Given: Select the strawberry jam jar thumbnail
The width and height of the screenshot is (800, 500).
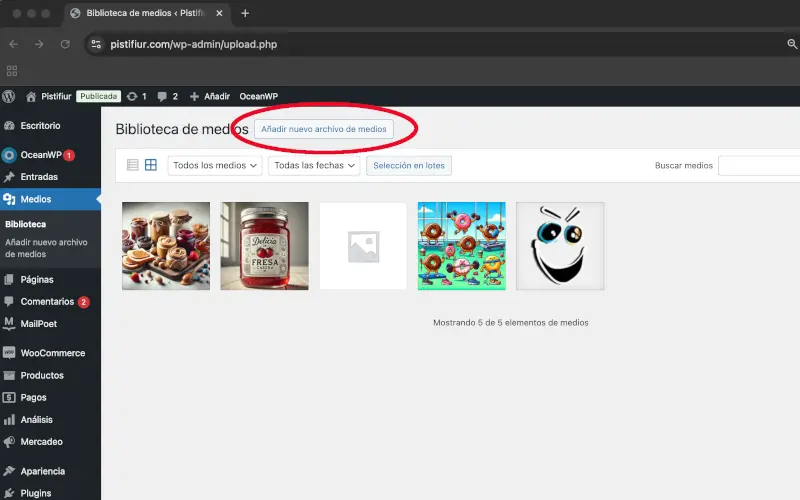Looking at the screenshot, I should click(264, 246).
